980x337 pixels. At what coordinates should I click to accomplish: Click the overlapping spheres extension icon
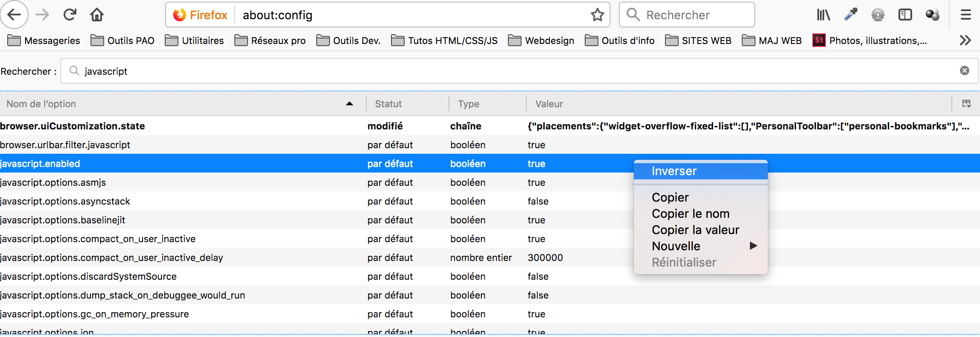coord(933,15)
